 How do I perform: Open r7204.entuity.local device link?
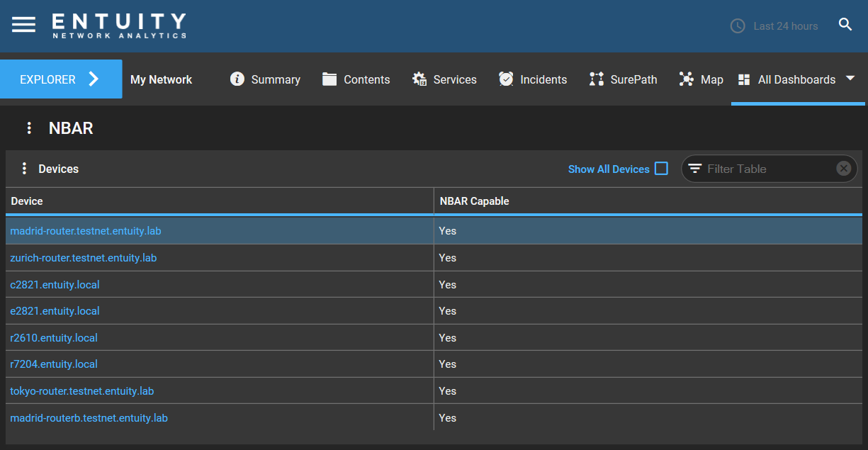click(x=54, y=364)
